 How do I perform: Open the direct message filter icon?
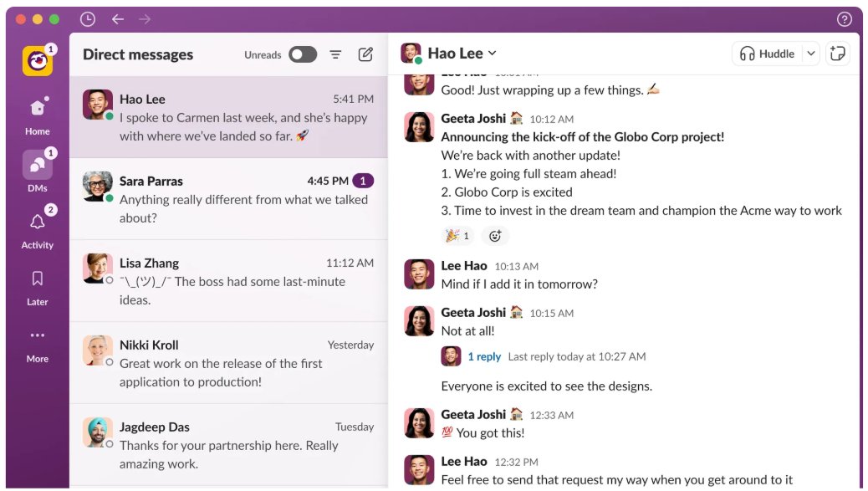tap(335, 54)
